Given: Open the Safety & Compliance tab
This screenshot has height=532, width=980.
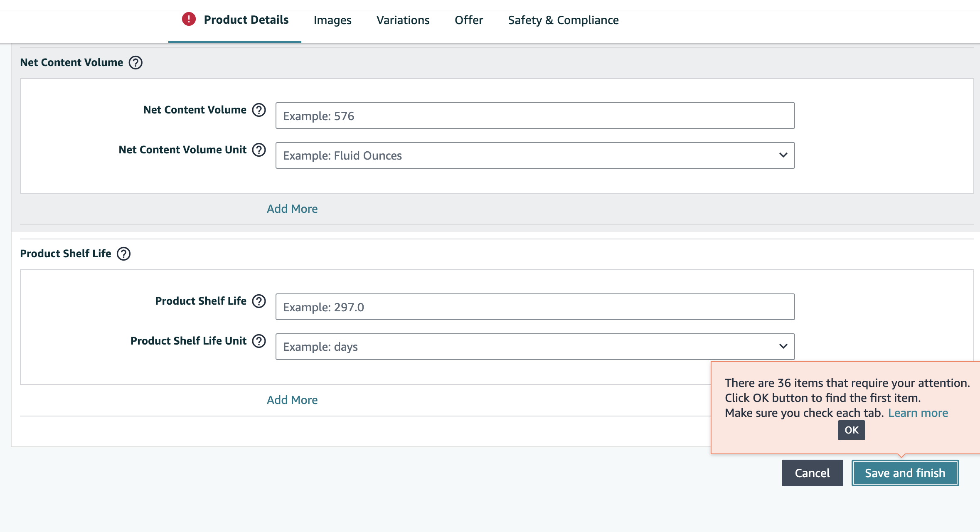Looking at the screenshot, I should tap(563, 20).
